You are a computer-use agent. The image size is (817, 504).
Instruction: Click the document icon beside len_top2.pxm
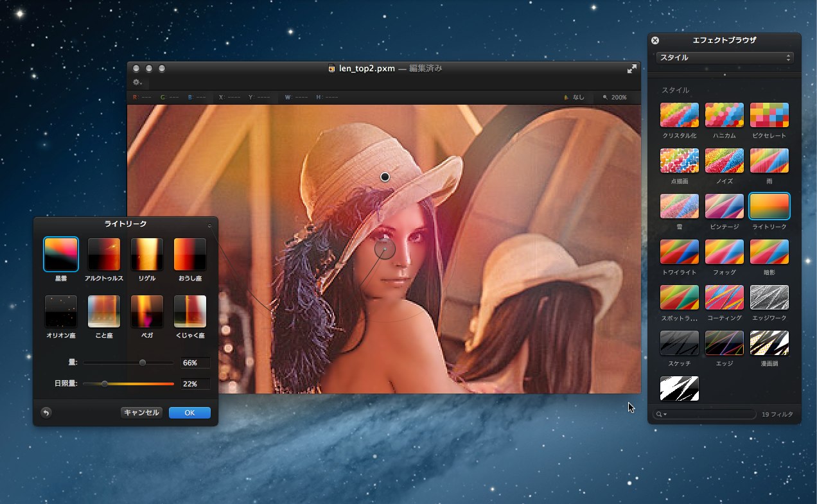(332, 69)
